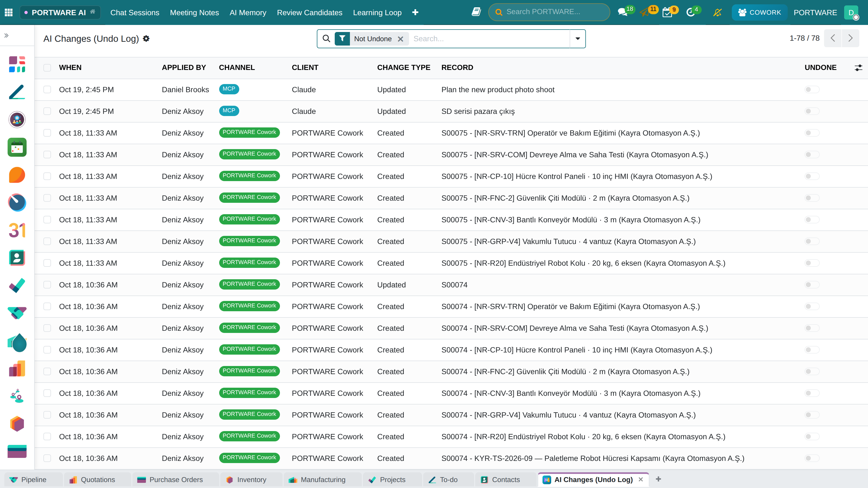Open the orange discuss bubble sidebar icon
Image resolution: width=868 pixels, height=488 pixels.
[x=17, y=175]
